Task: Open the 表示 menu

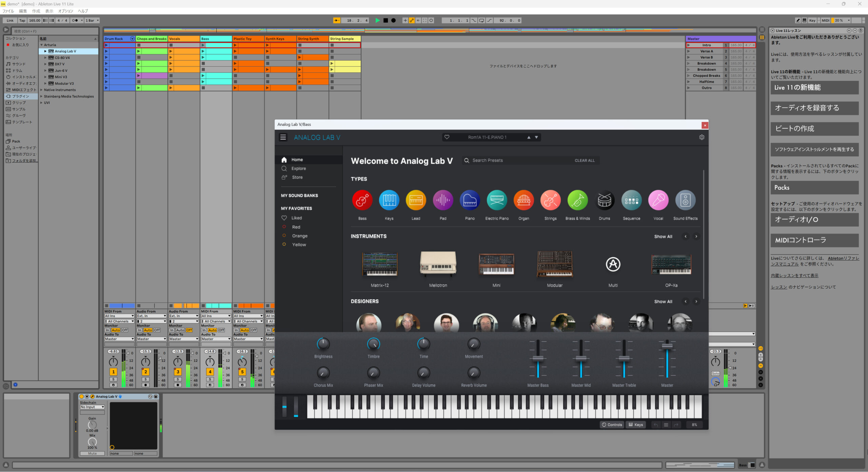Action: pos(49,11)
